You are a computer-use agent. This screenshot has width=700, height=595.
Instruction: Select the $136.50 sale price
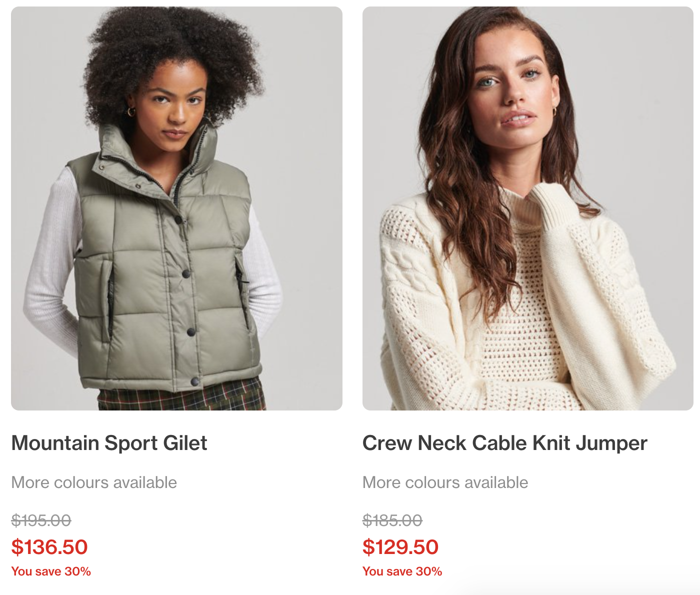click(49, 547)
